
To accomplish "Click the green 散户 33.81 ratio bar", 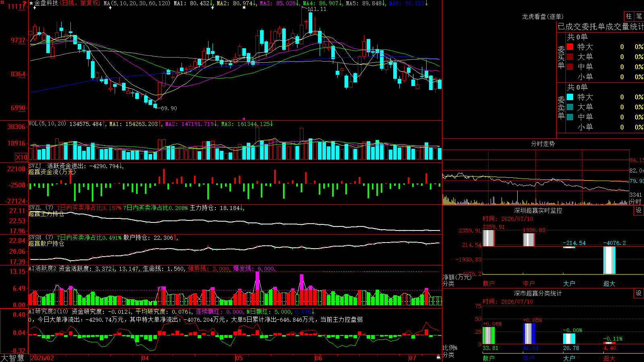I will 489,335.
